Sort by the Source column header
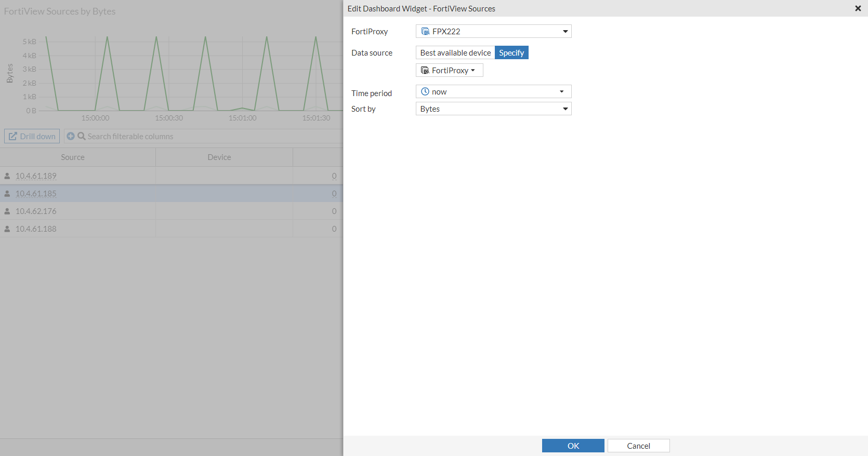Viewport: 868px width, 456px height. [x=73, y=157]
